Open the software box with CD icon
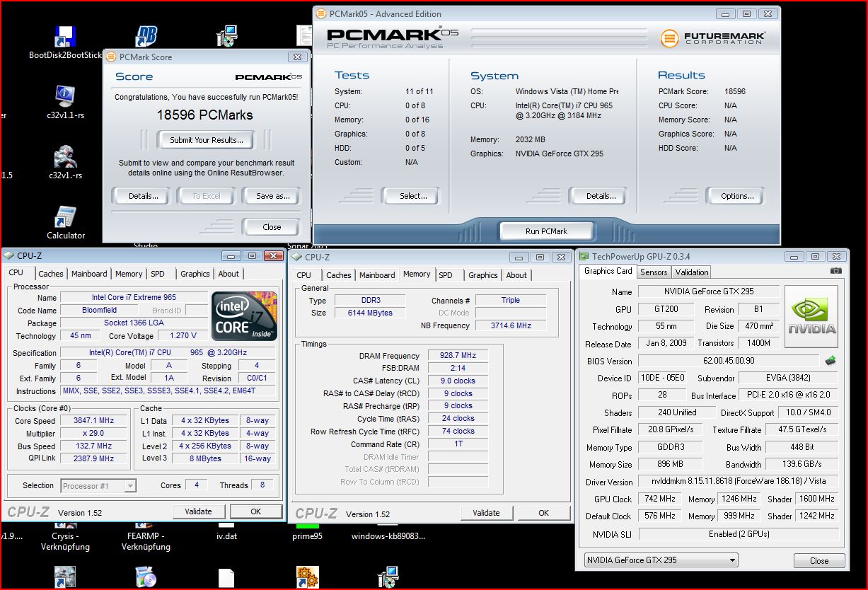Viewport: 868px width, 590px height. 146,577
